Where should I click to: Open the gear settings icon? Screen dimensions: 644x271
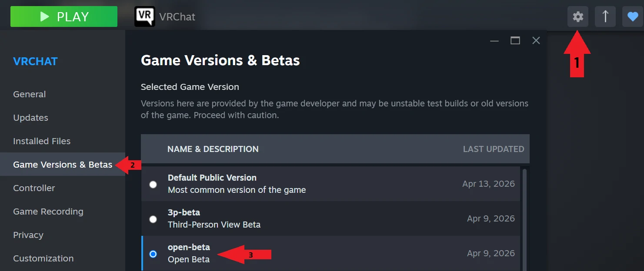point(578,17)
